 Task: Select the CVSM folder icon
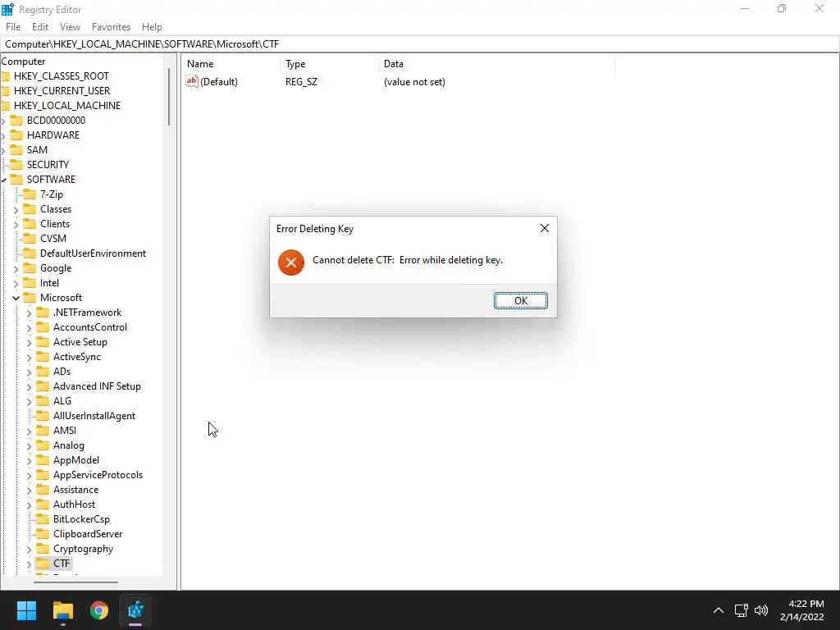pyautogui.click(x=30, y=239)
